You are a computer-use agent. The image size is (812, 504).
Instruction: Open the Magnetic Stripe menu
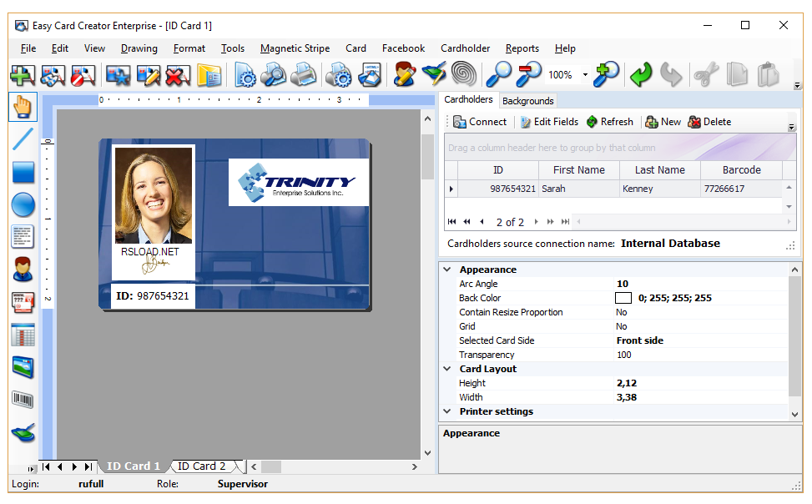tap(295, 48)
